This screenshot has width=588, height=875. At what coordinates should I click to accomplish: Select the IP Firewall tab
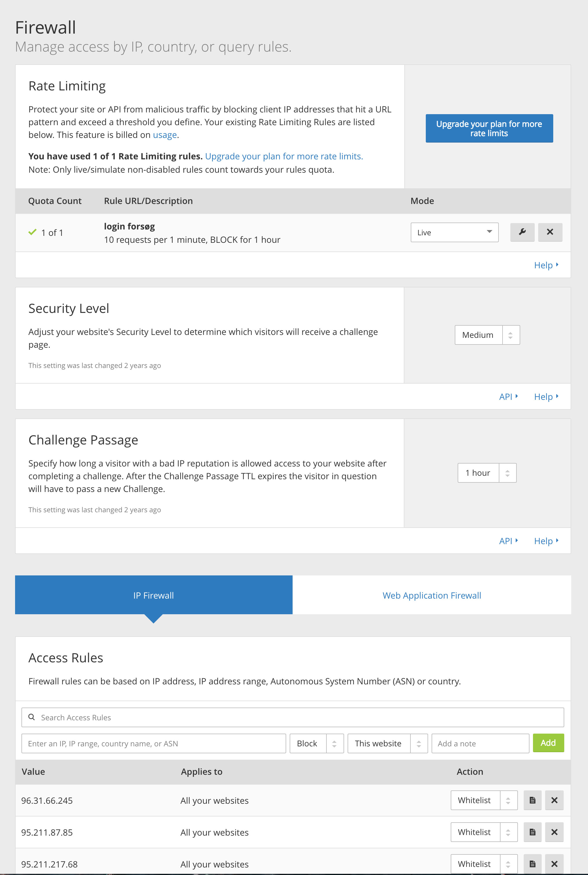(x=154, y=595)
